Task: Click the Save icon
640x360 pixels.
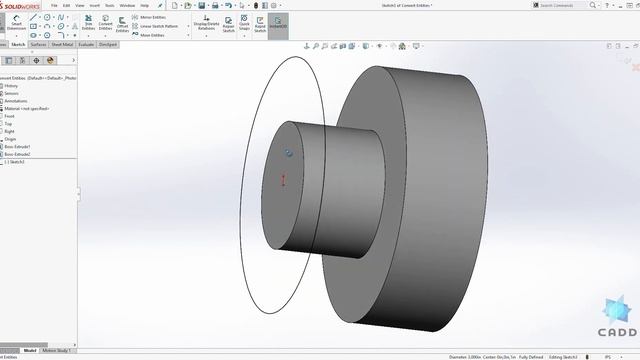Action: click(x=202, y=5)
